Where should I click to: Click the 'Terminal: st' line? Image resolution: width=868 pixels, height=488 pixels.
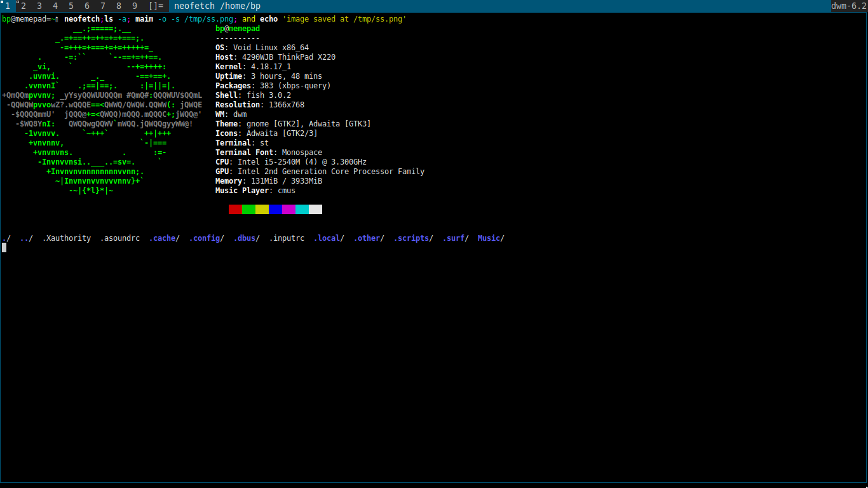pos(242,143)
